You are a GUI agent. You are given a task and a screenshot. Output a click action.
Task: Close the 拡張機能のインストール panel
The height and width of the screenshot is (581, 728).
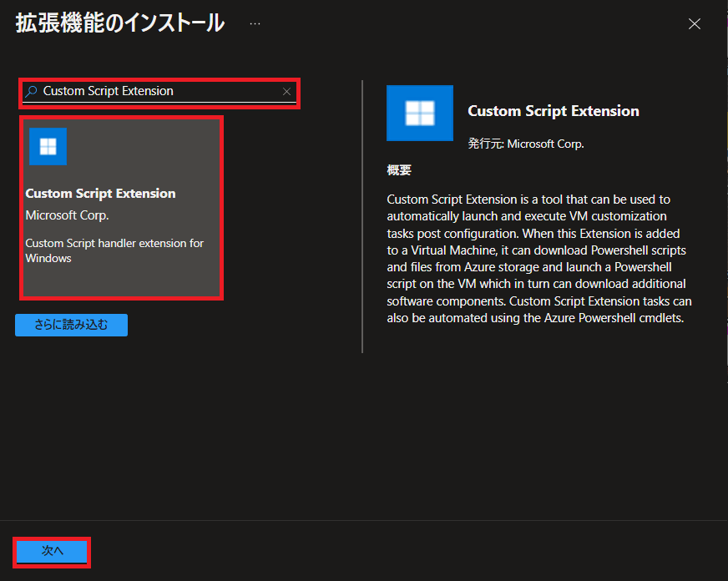coord(694,23)
